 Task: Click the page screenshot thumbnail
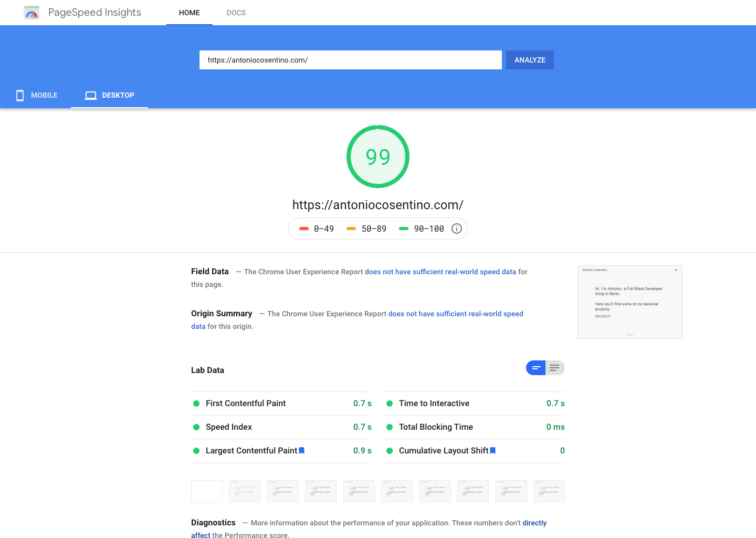[630, 302]
